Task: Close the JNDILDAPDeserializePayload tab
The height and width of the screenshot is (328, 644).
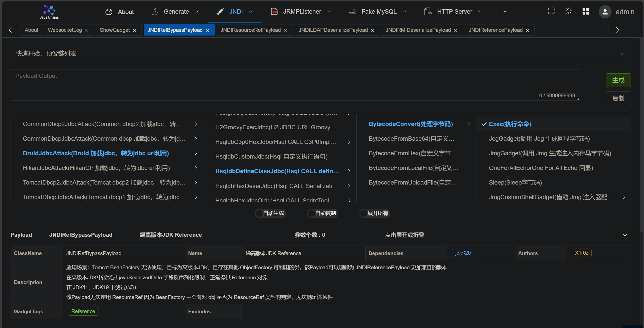Action: tap(373, 31)
